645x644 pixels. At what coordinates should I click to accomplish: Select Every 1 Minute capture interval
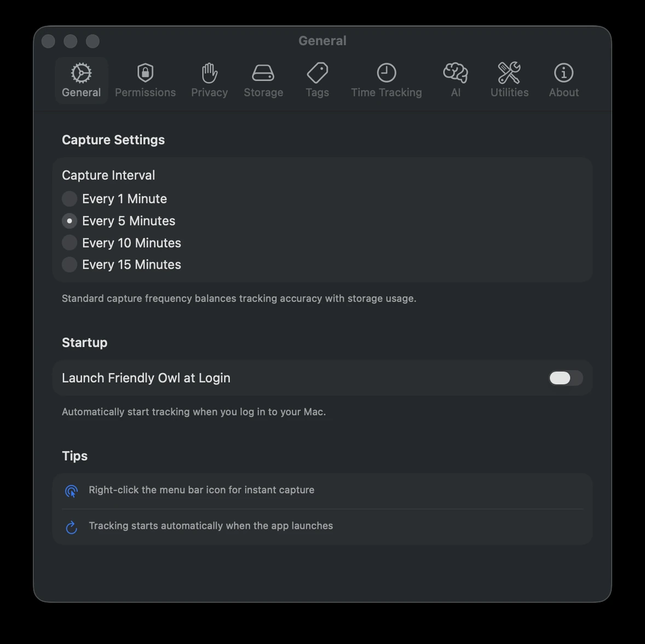click(x=70, y=199)
